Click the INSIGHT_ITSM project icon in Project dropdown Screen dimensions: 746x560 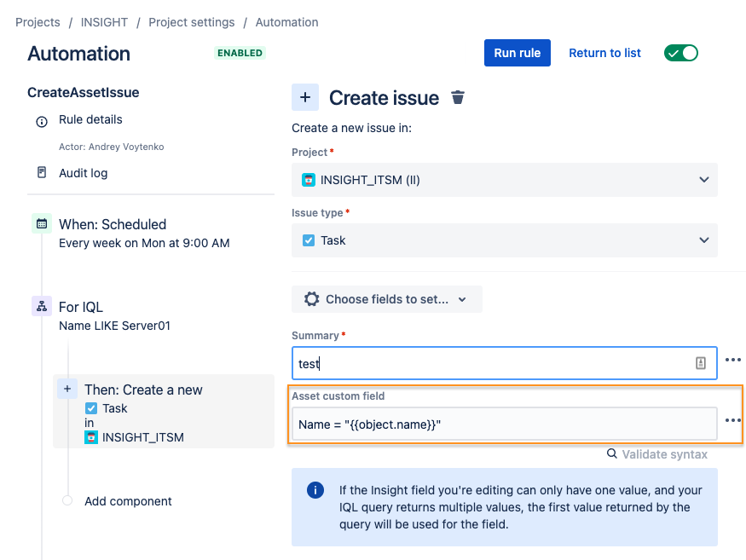click(x=309, y=180)
